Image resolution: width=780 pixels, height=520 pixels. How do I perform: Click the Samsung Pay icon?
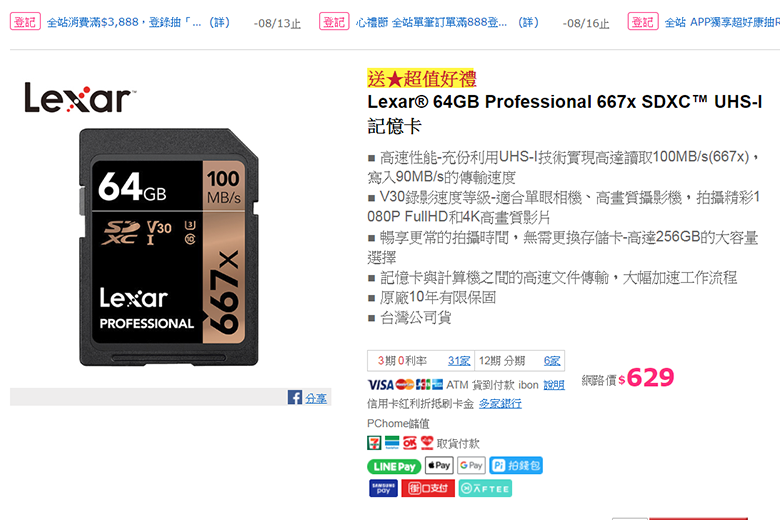coord(383,488)
